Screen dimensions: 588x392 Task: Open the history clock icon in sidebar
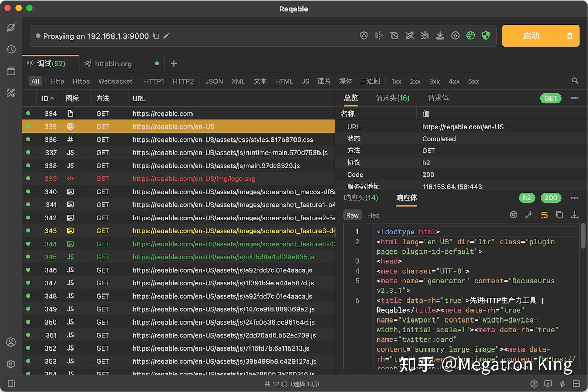point(11,49)
